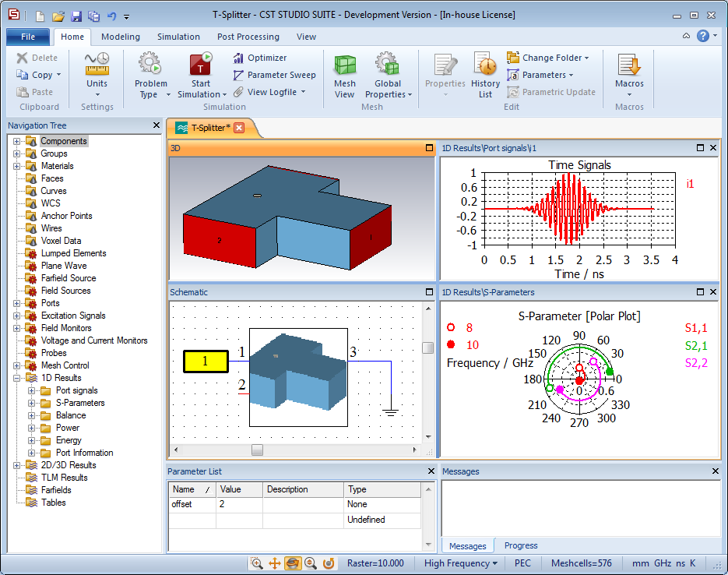The width and height of the screenshot is (728, 575).
Task: Click the PEC status bar entry
Action: (522, 563)
